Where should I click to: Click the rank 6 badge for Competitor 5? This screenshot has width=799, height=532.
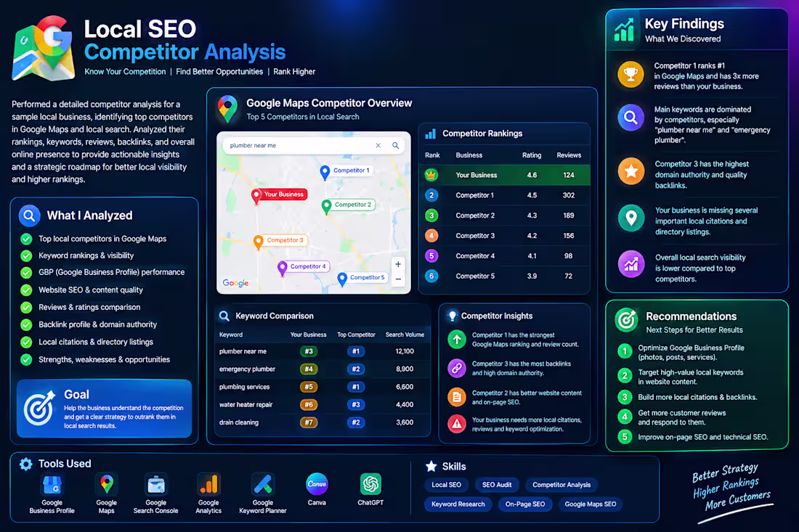tap(431, 276)
